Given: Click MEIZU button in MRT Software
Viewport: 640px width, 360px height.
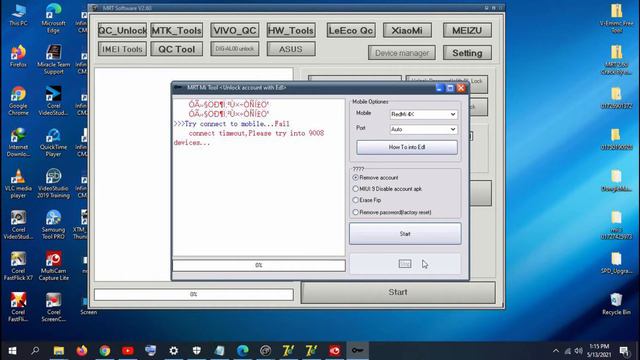Looking at the screenshot, I should 467,30.
